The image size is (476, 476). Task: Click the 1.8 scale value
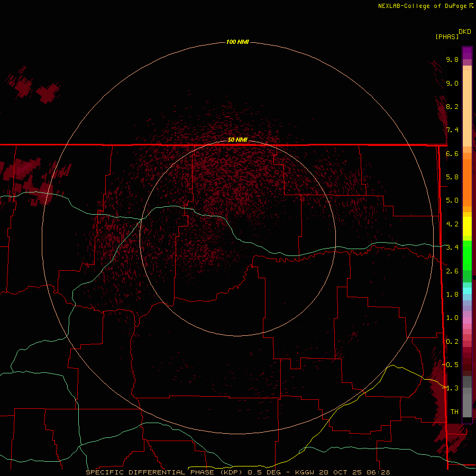pyautogui.click(x=452, y=295)
